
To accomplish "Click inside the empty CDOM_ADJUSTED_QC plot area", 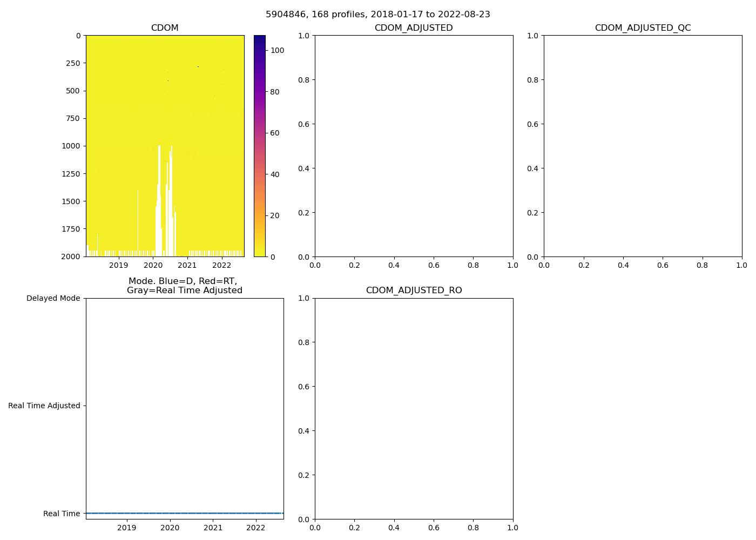I will point(643,146).
